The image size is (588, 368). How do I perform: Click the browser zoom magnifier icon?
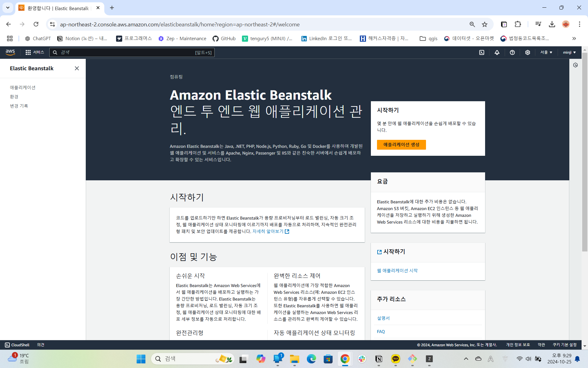tap(472, 24)
